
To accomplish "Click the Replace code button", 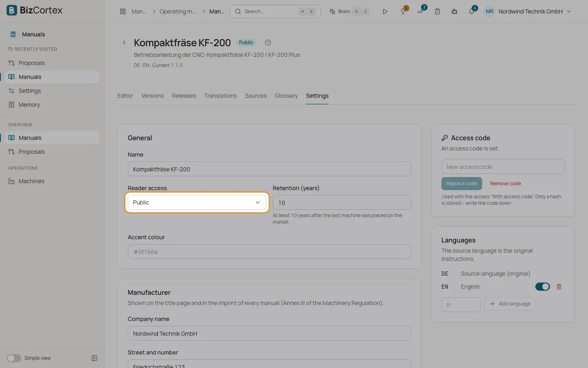I will (461, 184).
